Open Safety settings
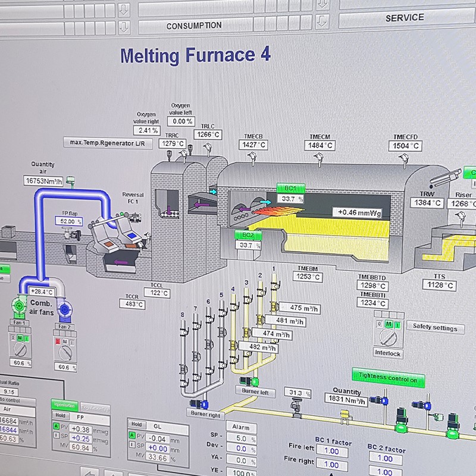Viewport: 476px width, 476px height. [435, 328]
